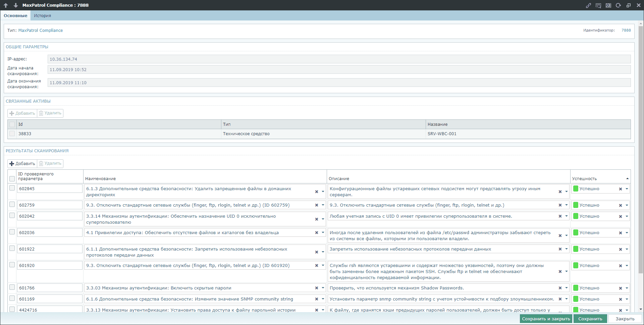Click Удалить in the scan results section
Screen dimensions: 644x325
pos(50,164)
